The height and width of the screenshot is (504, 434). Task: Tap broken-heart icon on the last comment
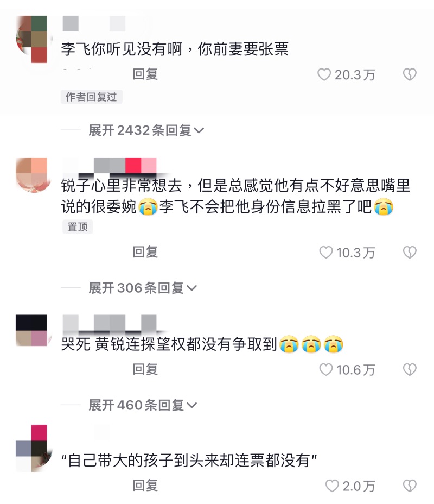pos(410,486)
